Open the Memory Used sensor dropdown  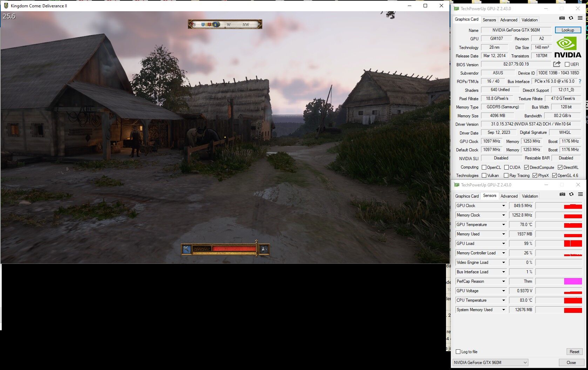[503, 234]
